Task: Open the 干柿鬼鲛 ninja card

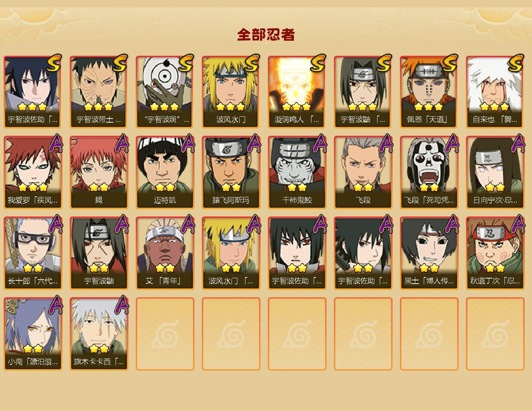Action: tap(297, 172)
